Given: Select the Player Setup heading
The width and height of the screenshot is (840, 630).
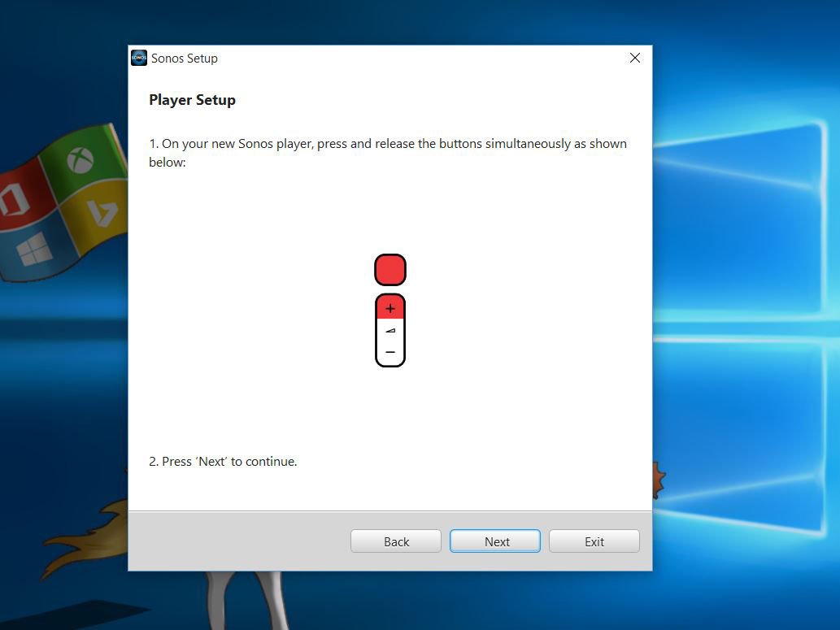Looking at the screenshot, I should click(192, 99).
